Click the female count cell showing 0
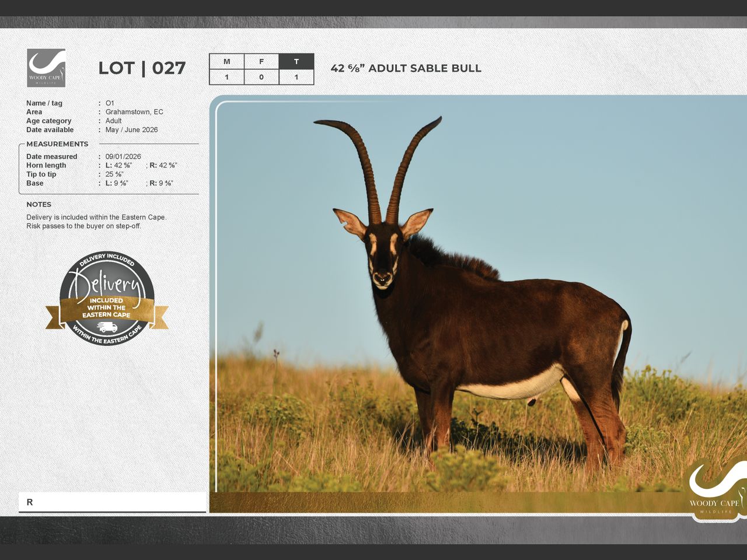The width and height of the screenshot is (747, 560). coord(261,77)
